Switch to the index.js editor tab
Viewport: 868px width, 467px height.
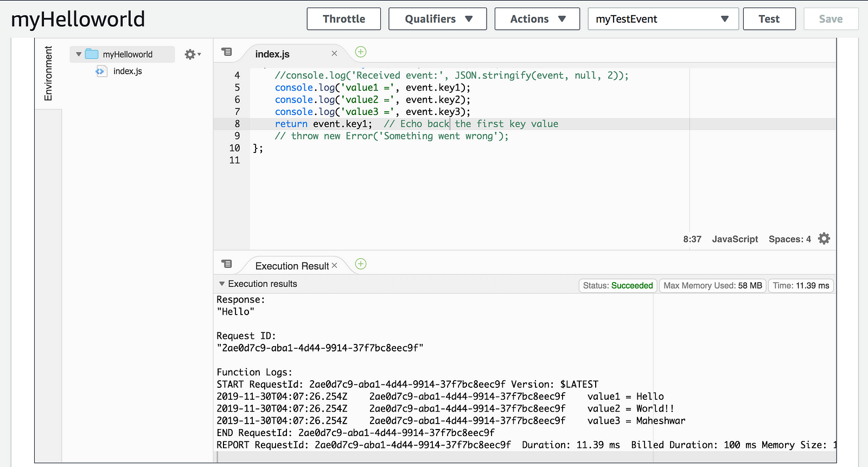[272, 54]
